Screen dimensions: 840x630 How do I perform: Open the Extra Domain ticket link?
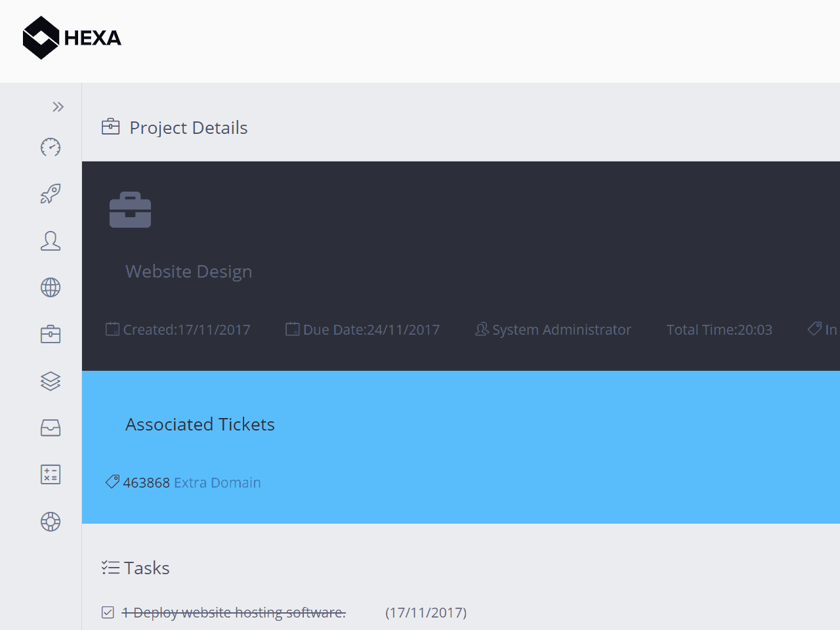pos(217,483)
